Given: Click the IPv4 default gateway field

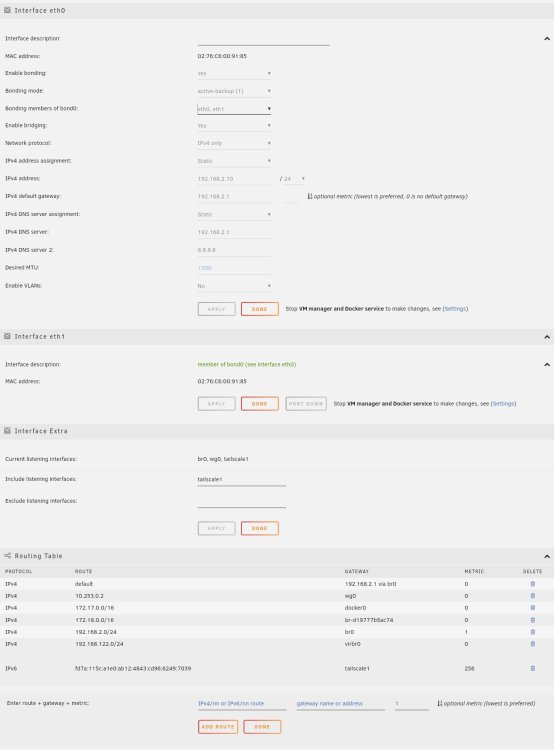Looking at the screenshot, I should pos(234,197).
